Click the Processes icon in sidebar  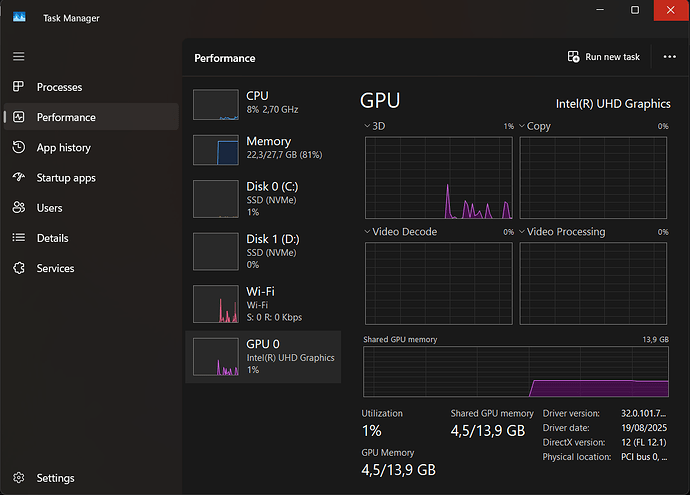tap(18, 87)
